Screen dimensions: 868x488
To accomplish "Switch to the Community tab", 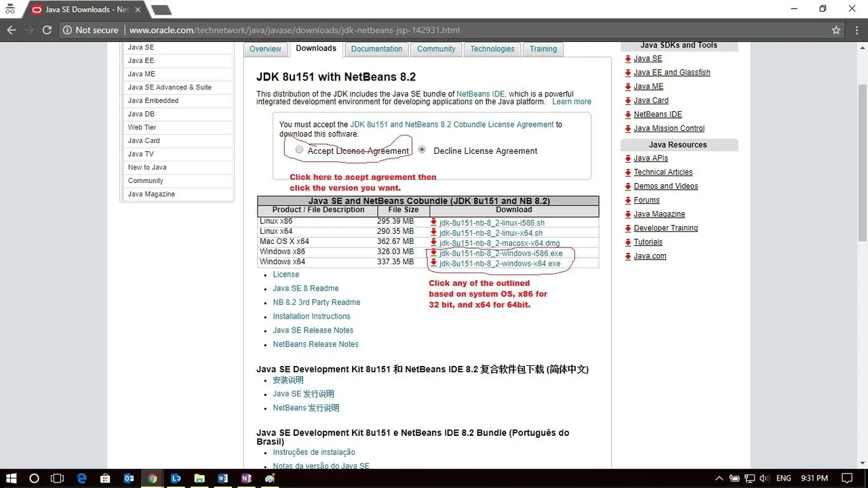I will 436,49.
